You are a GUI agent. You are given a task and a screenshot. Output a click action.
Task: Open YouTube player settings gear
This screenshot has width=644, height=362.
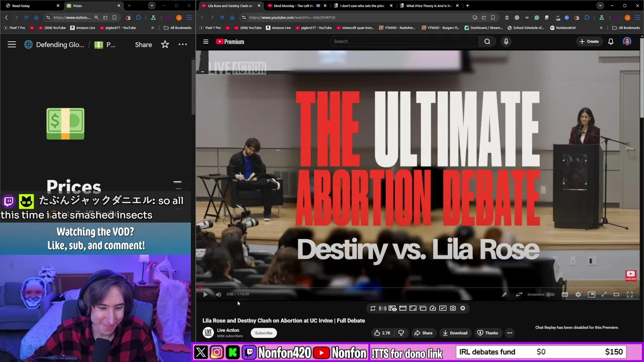[578, 295]
